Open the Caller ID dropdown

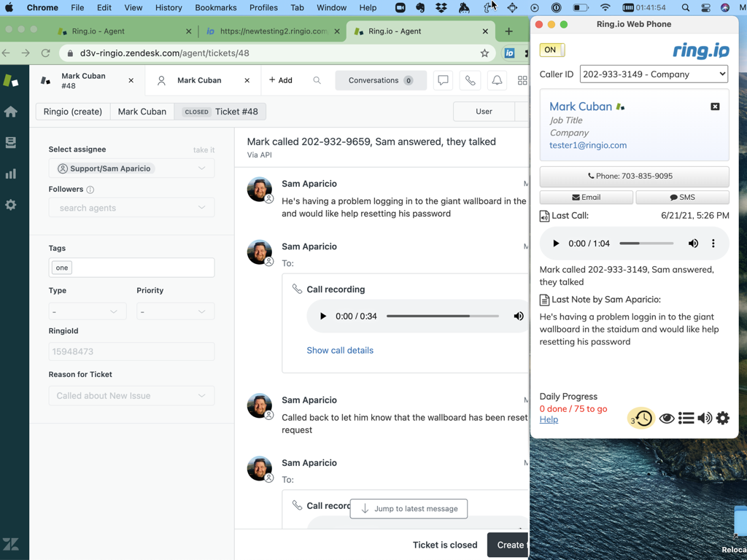click(654, 74)
